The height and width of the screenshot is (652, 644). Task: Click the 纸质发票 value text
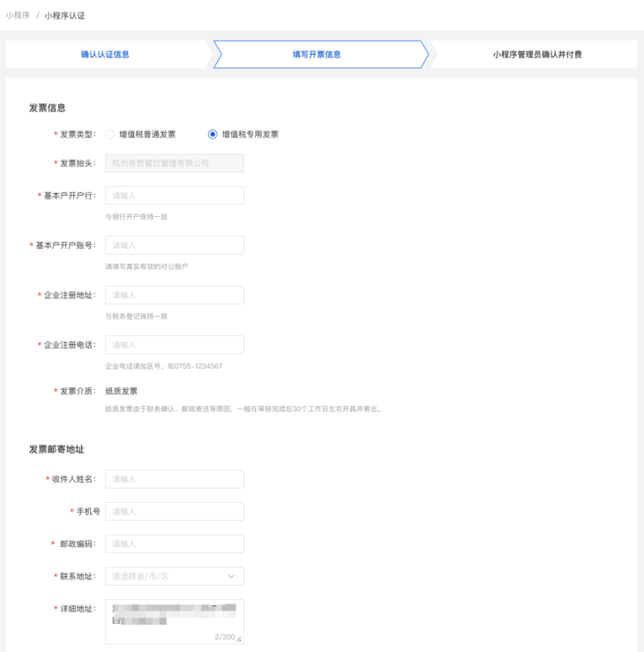pyautogui.click(x=122, y=391)
